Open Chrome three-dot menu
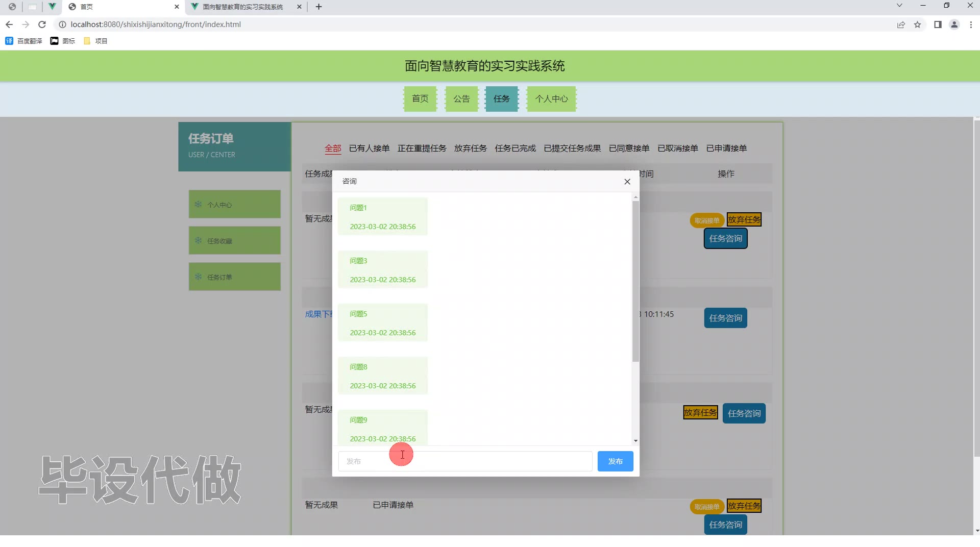 click(971, 24)
